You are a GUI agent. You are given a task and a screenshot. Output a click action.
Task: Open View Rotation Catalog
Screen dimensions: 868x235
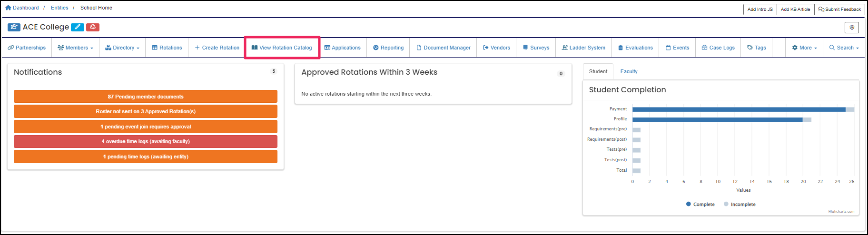[282, 48]
